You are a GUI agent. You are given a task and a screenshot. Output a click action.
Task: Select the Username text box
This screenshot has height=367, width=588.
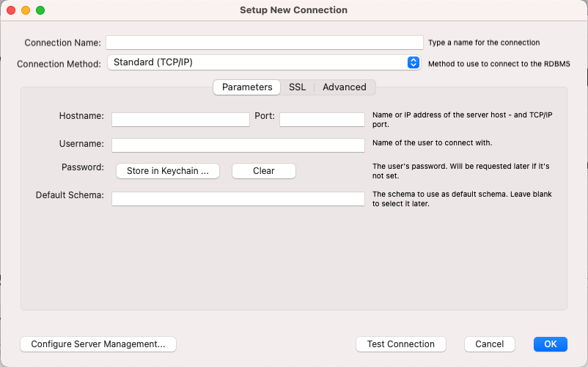[238, 145]
